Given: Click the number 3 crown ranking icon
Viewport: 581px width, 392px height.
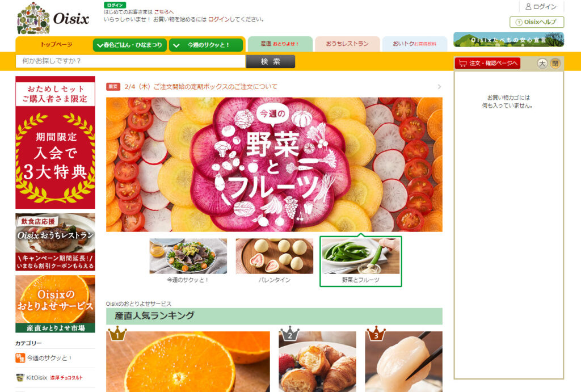Looking at the screenshot, I should point(376,334).
